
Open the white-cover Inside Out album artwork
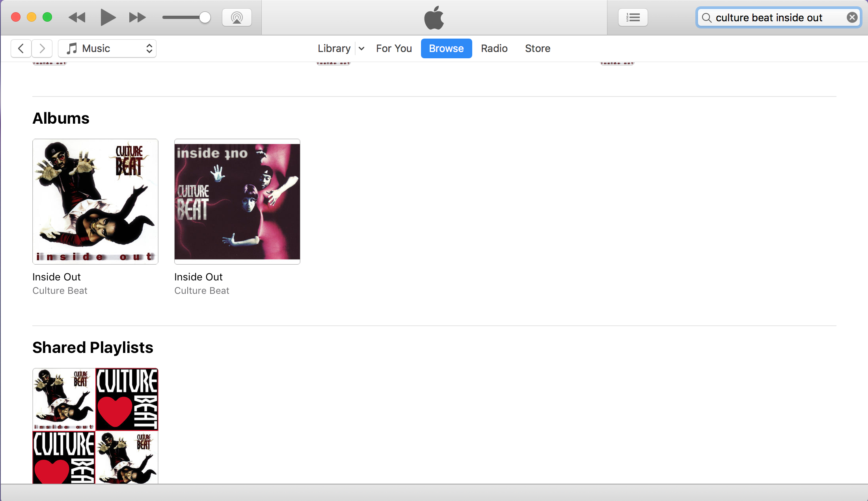coord(95,201)
